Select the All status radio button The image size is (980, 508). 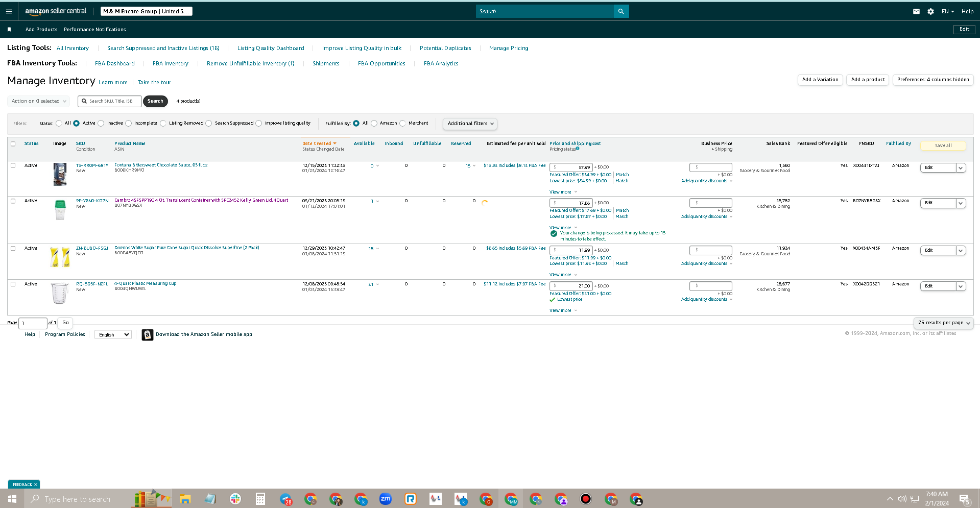point(59,123)
